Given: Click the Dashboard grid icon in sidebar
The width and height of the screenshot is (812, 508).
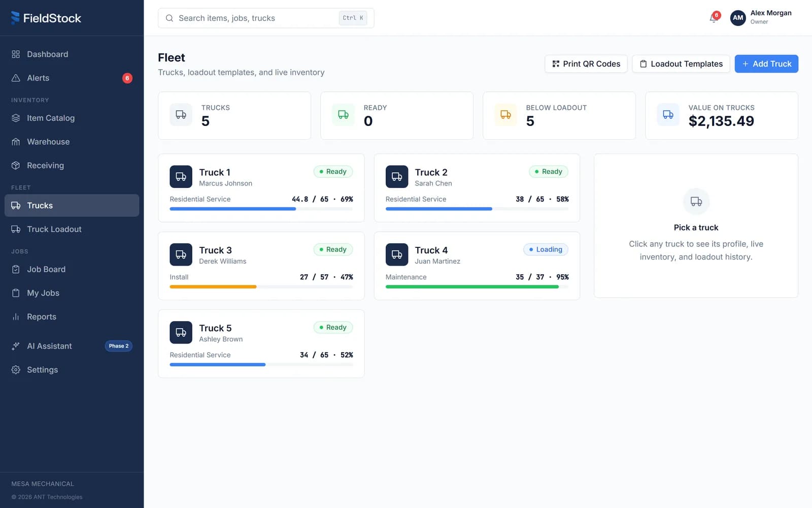Looking at the screenshot, I should click(16, 54).
